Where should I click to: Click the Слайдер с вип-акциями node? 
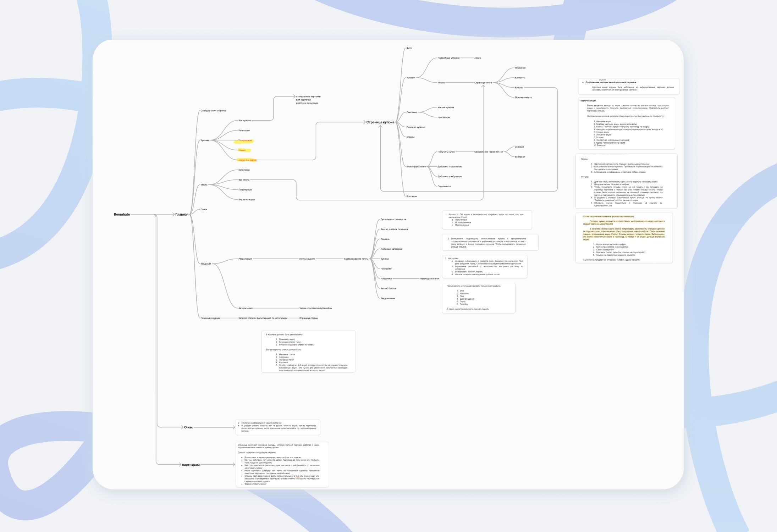pyautogui.click(x=213, y=111)
